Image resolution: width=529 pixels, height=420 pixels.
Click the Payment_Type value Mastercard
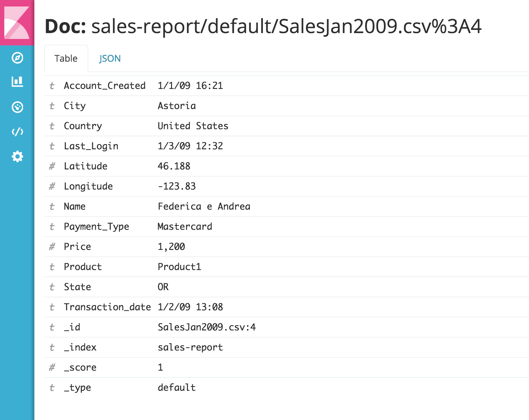185,227
